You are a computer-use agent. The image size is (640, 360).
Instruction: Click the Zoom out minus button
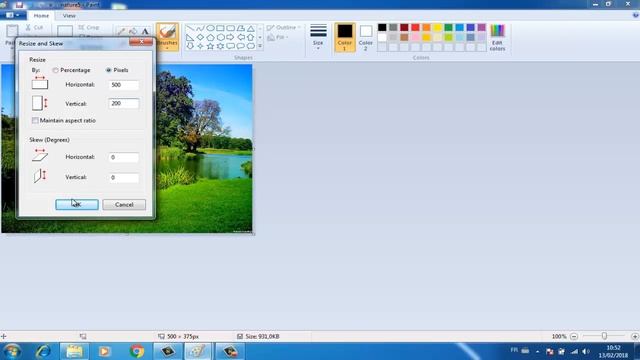coord(574,336)
